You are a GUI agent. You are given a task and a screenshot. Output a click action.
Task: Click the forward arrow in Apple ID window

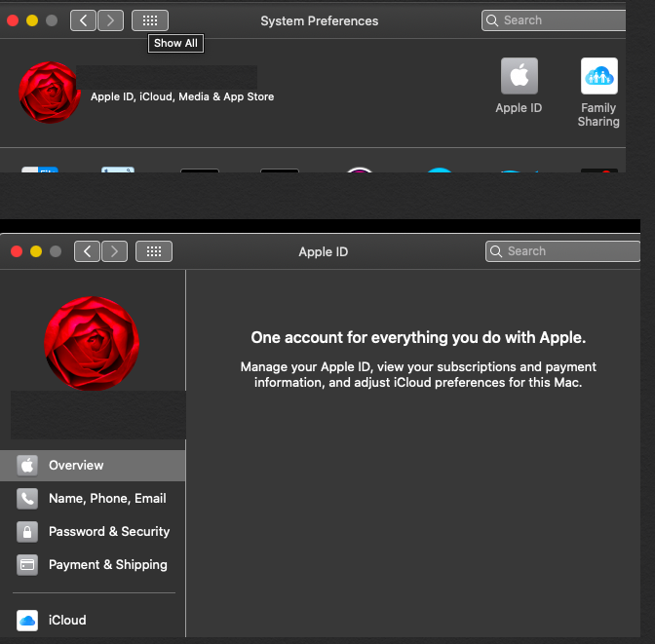114,251
